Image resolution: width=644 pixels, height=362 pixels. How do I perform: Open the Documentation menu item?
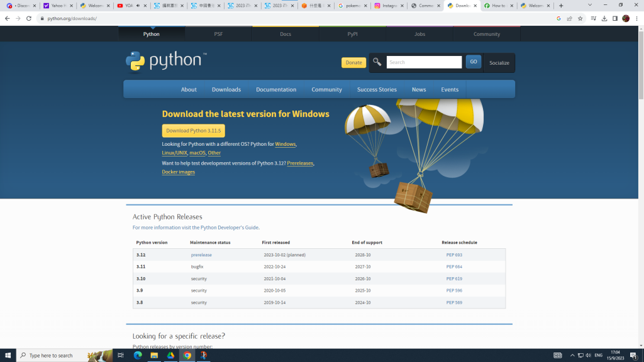click(x=276, y=89)
